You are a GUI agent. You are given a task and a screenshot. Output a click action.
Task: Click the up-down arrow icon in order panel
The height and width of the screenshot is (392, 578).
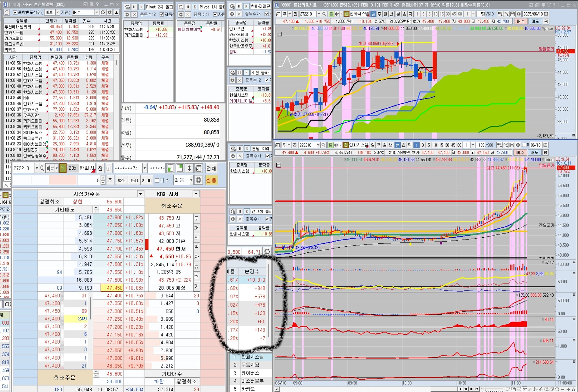pyautogui.click(x=189, y=168)
